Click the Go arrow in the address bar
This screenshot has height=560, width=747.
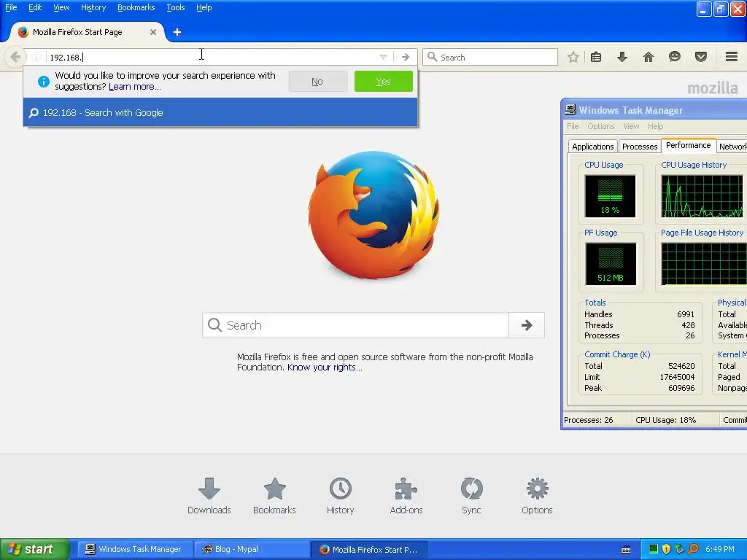click(406, 57)
